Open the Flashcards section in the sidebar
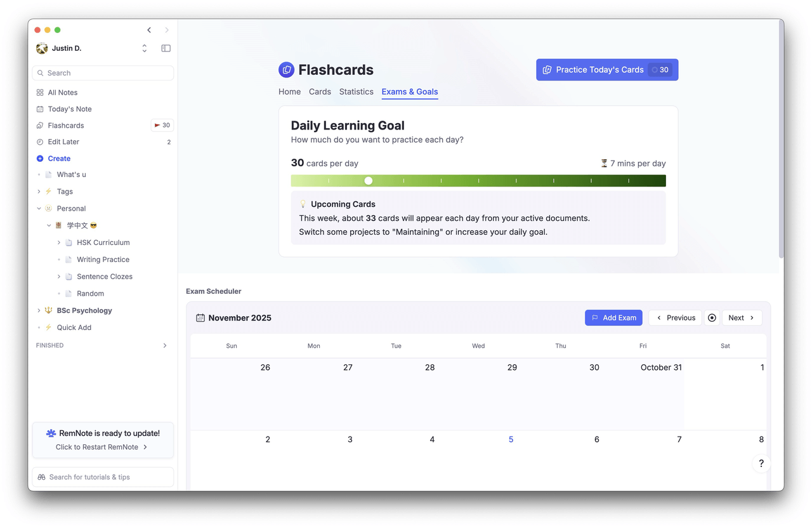Viewport: 812px width, 528px height. 66,125
